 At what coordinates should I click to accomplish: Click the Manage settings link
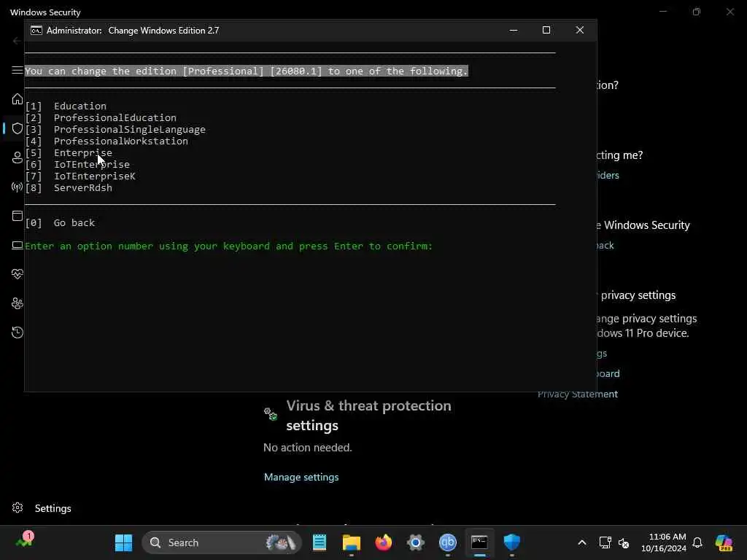[x=301, y=477]
